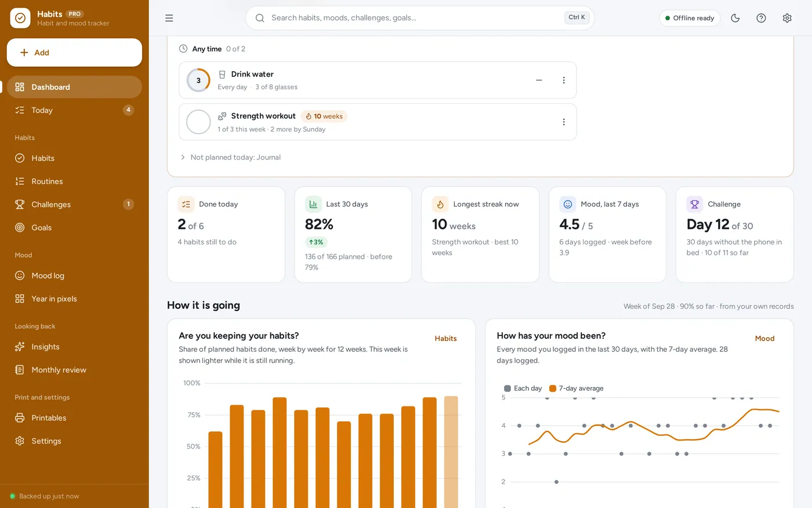Click the Monthly review document icon

point(20,370)
